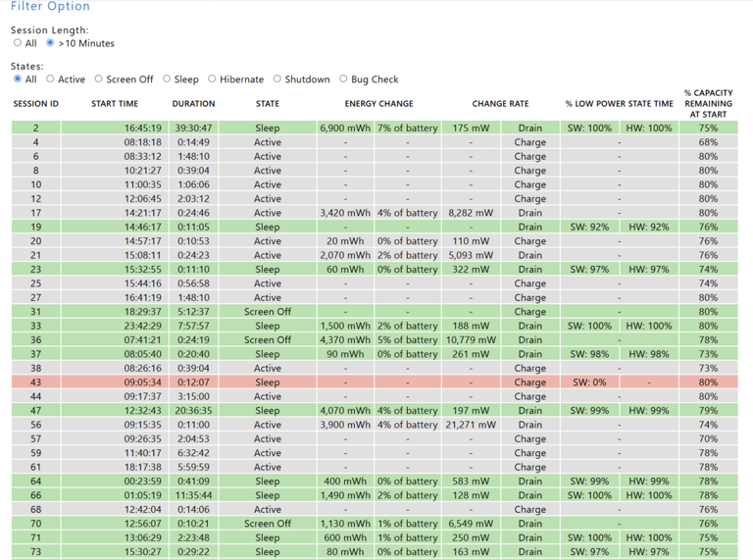Click session ID 23 cell
The image size is (753, 560).
tap(36, 269)
